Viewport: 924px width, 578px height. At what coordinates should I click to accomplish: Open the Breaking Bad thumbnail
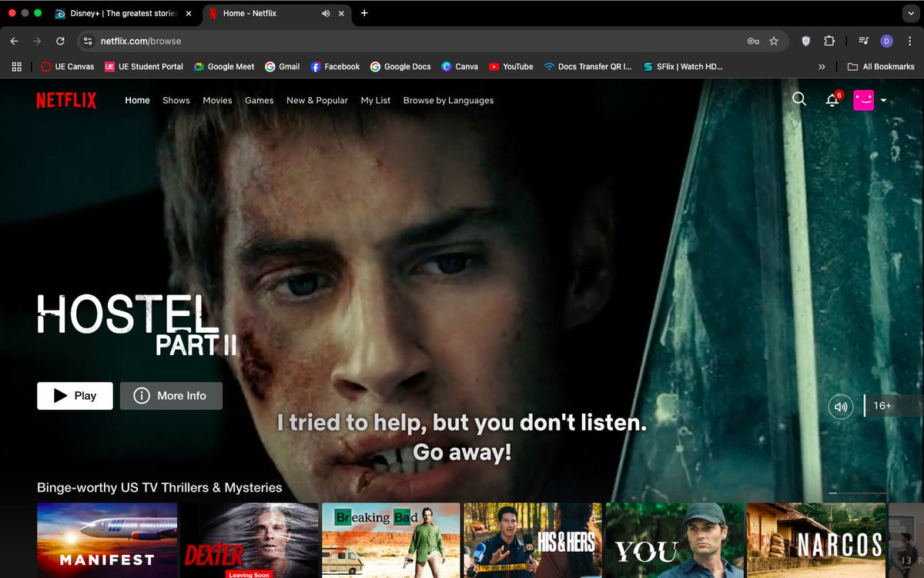click(x=391, y=540)
